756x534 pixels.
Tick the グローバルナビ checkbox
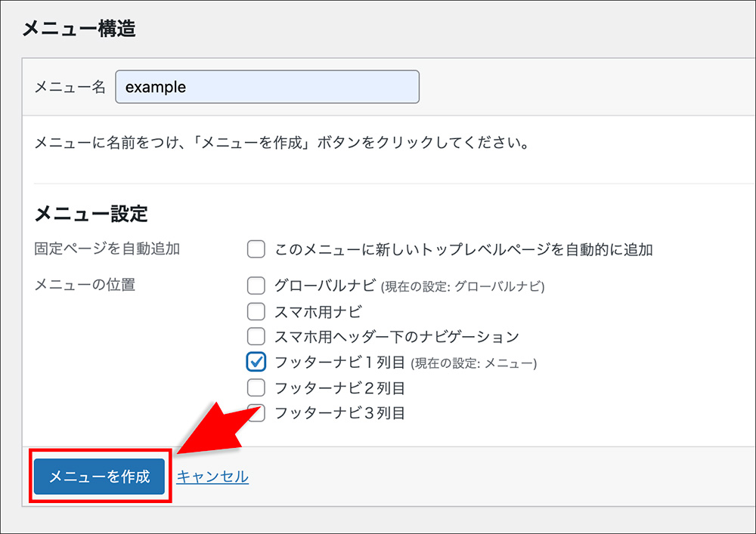256,286
